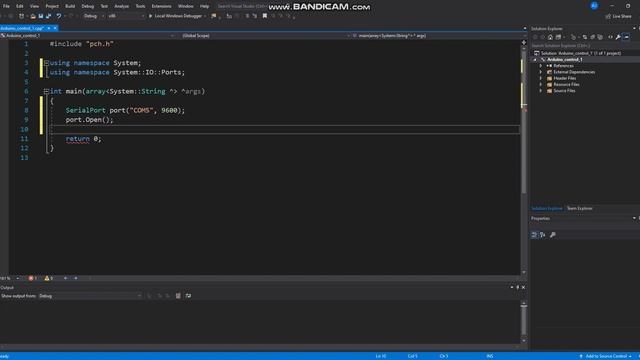This screenshot has width=640, height=360.
Task: Click the bookmark icon in toolbar
Action: 264,16
